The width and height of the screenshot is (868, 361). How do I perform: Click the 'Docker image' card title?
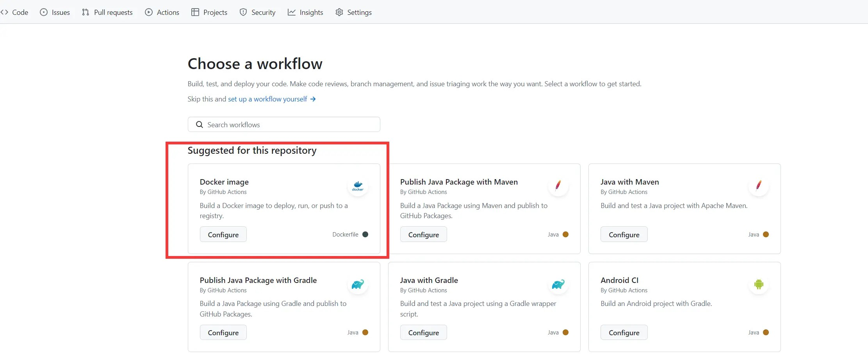(x=224, y=182)
